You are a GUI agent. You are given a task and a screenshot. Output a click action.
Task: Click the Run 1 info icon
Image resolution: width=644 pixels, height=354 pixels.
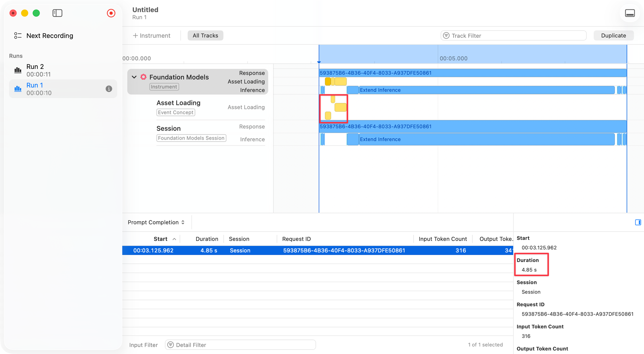coord(109,89)
